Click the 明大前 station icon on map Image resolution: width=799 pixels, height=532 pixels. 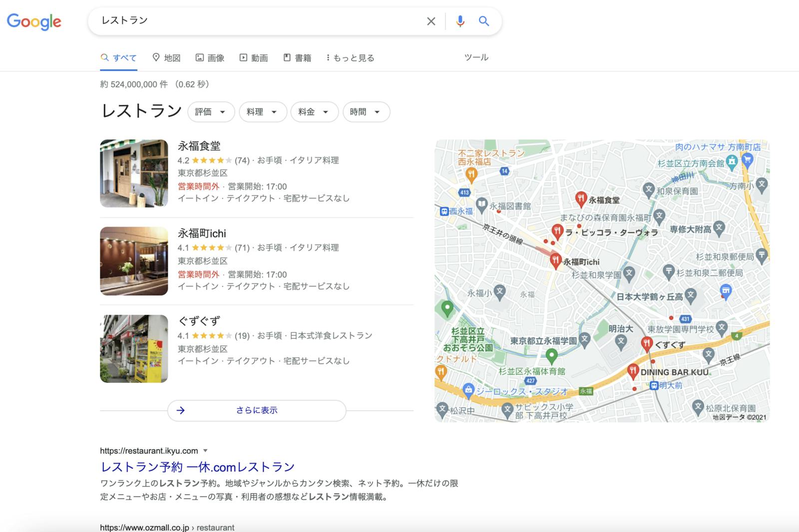click(654, 385)
